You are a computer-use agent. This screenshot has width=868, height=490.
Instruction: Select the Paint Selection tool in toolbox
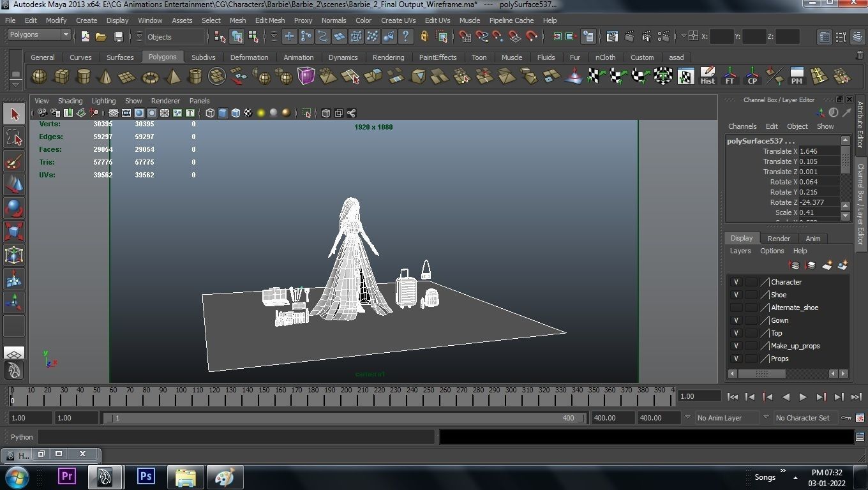point(14,161)
